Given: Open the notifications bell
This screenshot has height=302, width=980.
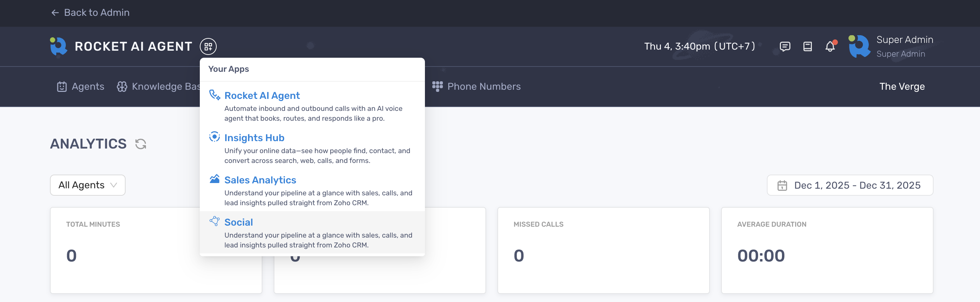Looking at the screenshot, I should click(x=830, y=46).
